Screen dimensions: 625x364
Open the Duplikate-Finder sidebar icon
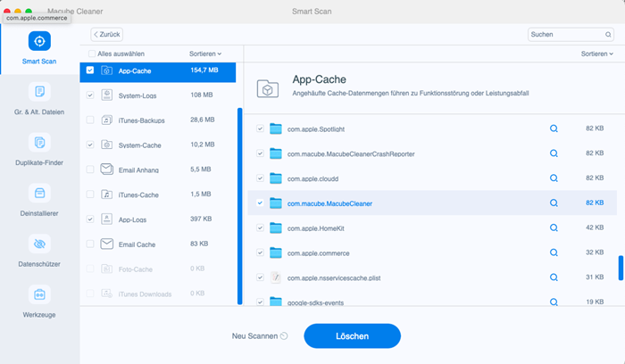point(39,142)
